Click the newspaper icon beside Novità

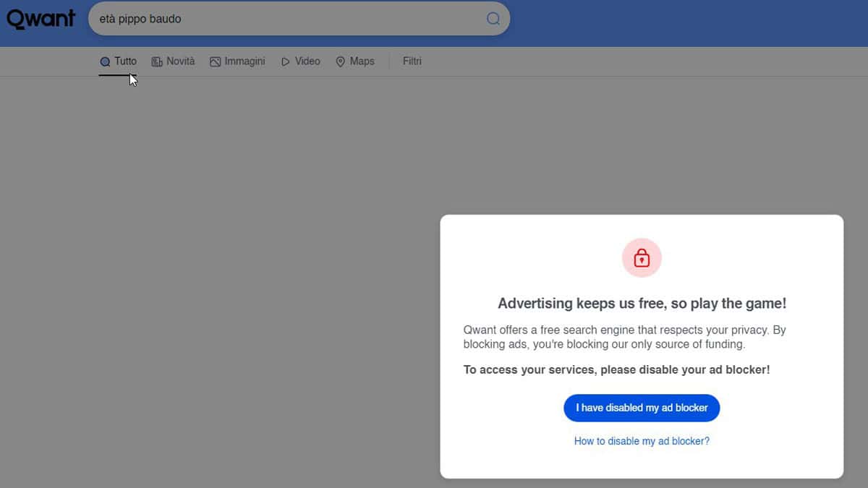click(157, 62)
